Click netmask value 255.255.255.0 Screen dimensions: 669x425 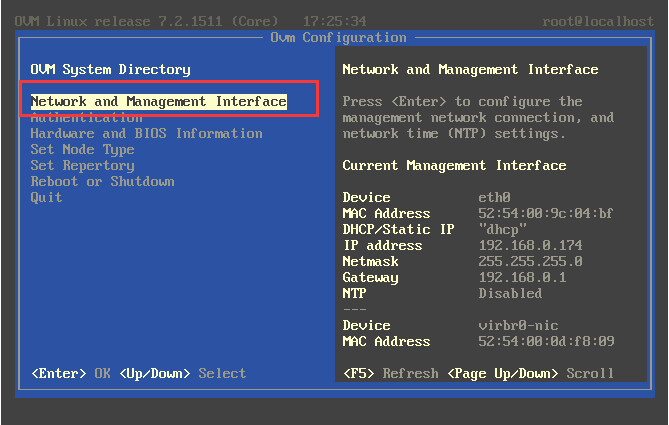point(530,261)
